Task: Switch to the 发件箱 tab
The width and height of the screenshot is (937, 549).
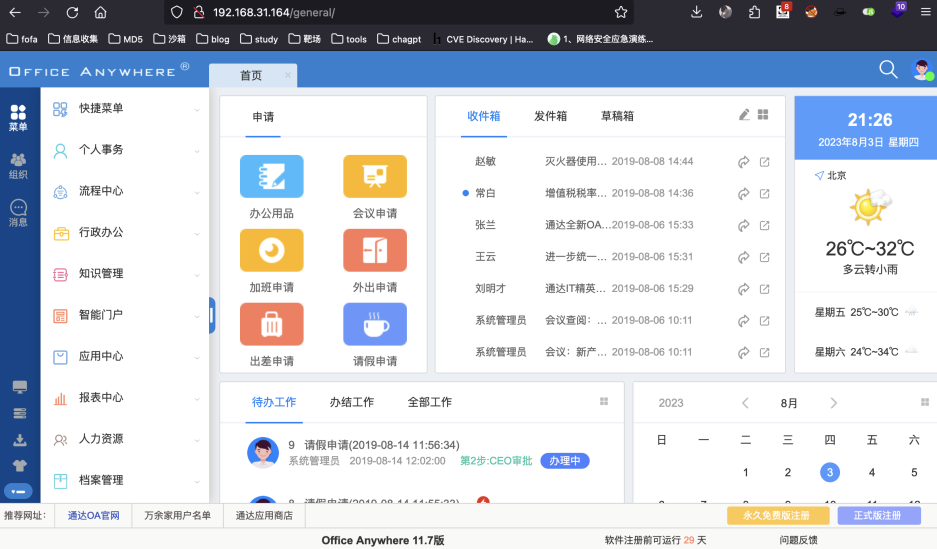Action: click(x=550, y=116)
